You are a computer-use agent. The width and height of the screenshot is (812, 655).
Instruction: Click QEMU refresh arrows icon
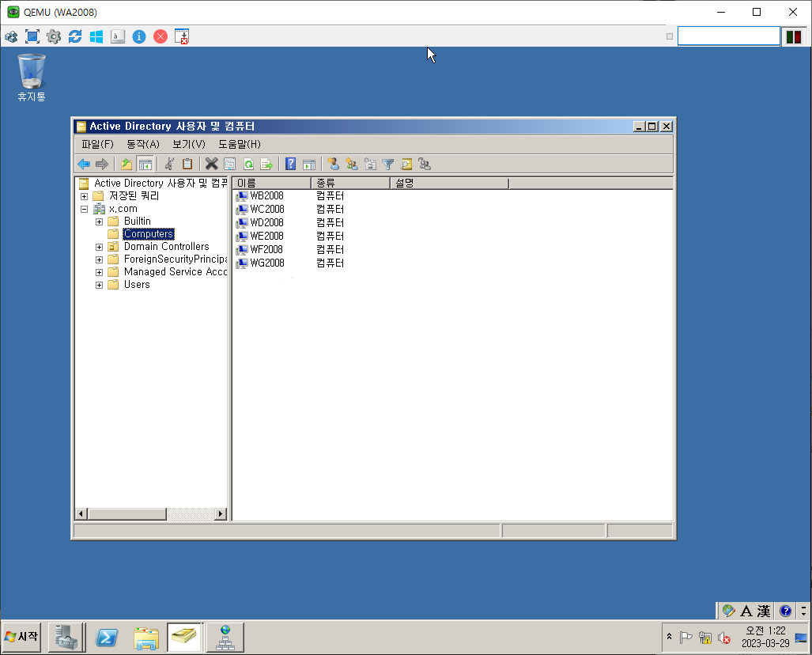pos(75,36)
